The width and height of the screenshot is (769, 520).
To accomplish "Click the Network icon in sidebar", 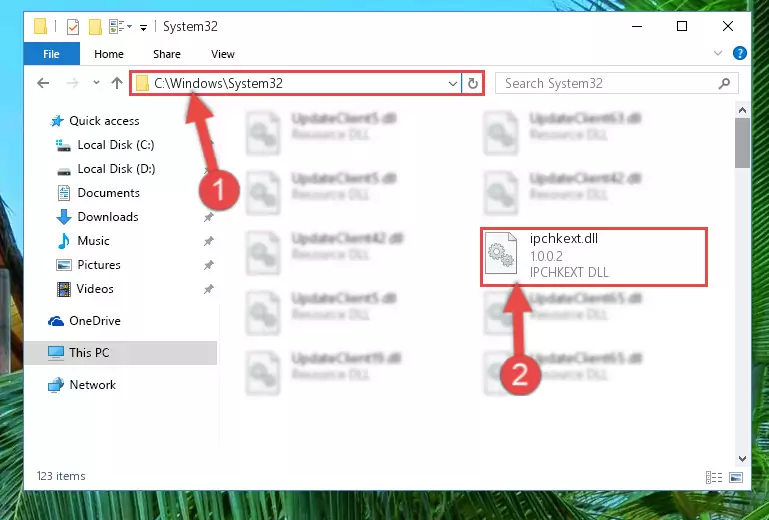I will [55, 385].
